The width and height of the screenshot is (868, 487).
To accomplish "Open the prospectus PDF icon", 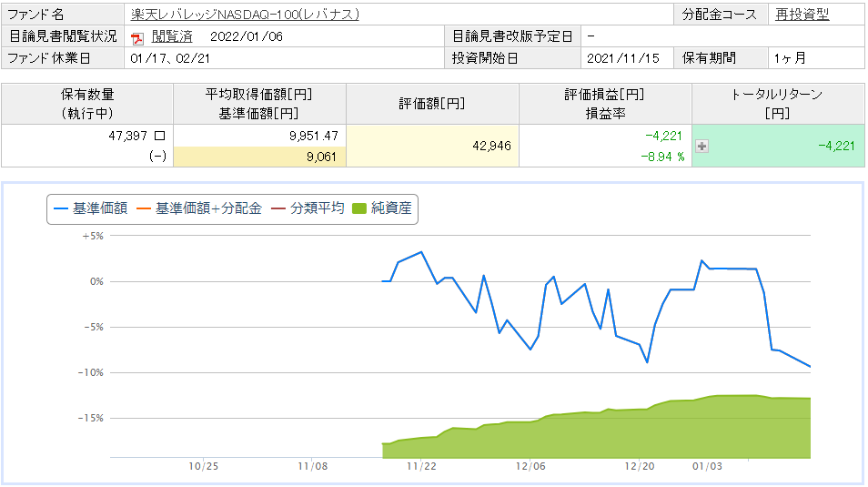I will click(x=136, y=37).
